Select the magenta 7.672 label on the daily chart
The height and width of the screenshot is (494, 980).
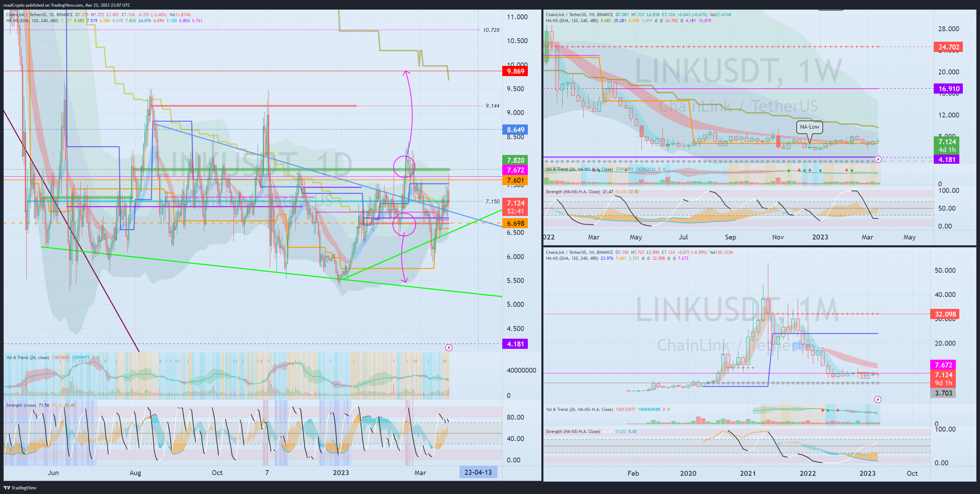[515, 170]
